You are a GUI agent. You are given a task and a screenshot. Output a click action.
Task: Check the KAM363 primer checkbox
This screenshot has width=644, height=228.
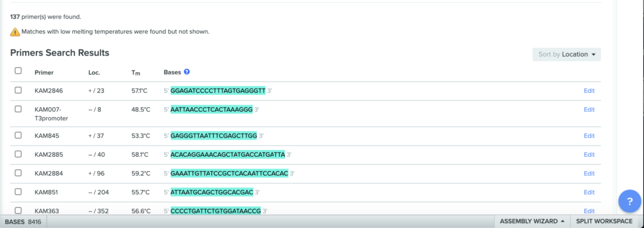[18, 210]
